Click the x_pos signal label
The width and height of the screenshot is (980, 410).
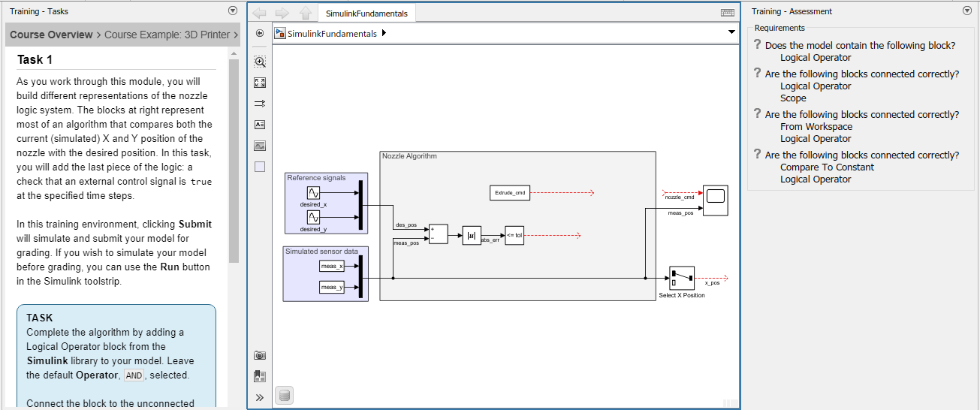712,283
